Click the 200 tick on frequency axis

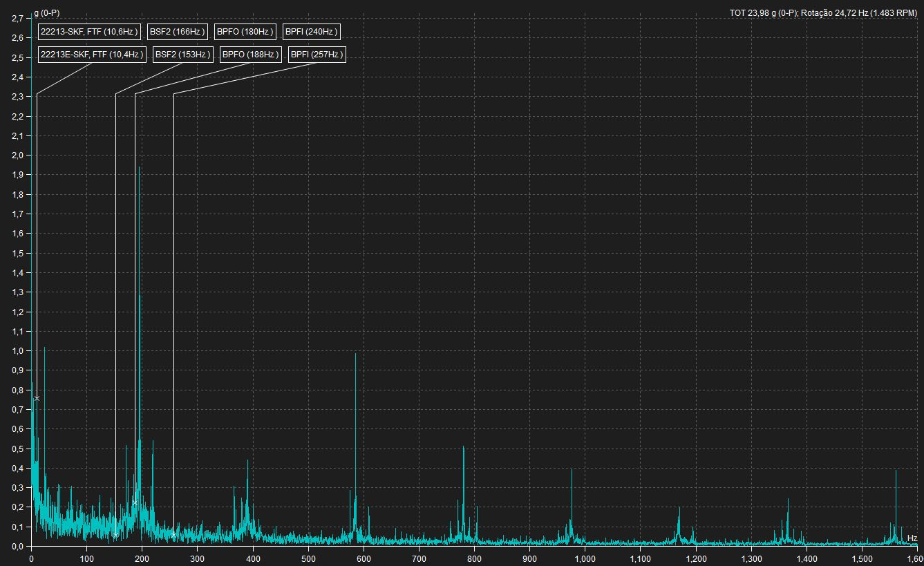coord(142,558)
